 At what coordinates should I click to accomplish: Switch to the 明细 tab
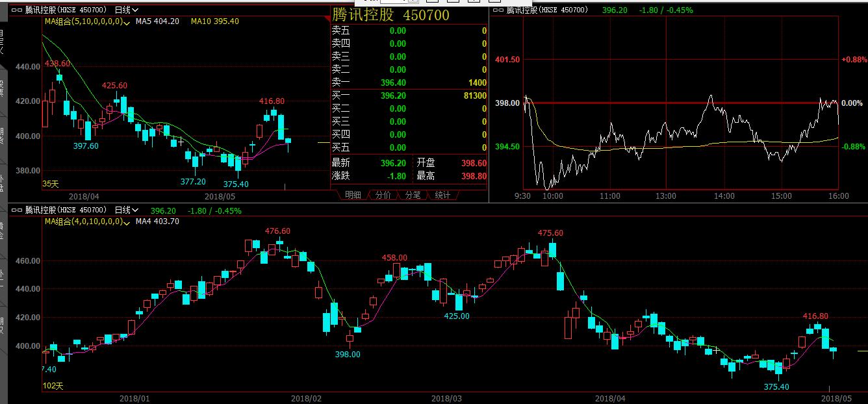(353, 195)
